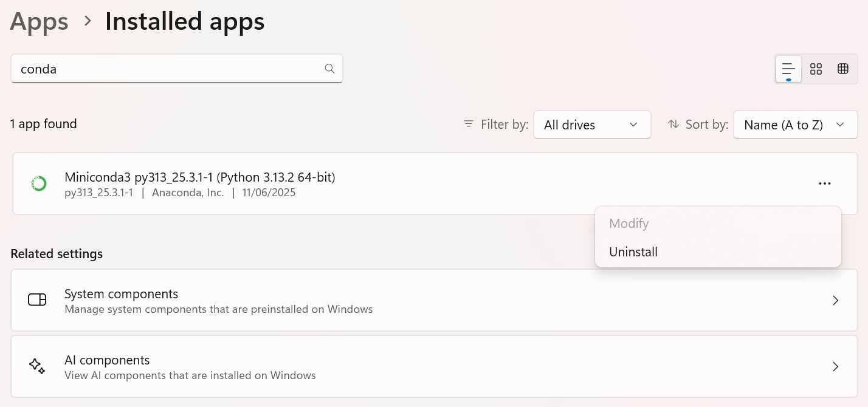Click the filter lines icon

pos(469,124)
